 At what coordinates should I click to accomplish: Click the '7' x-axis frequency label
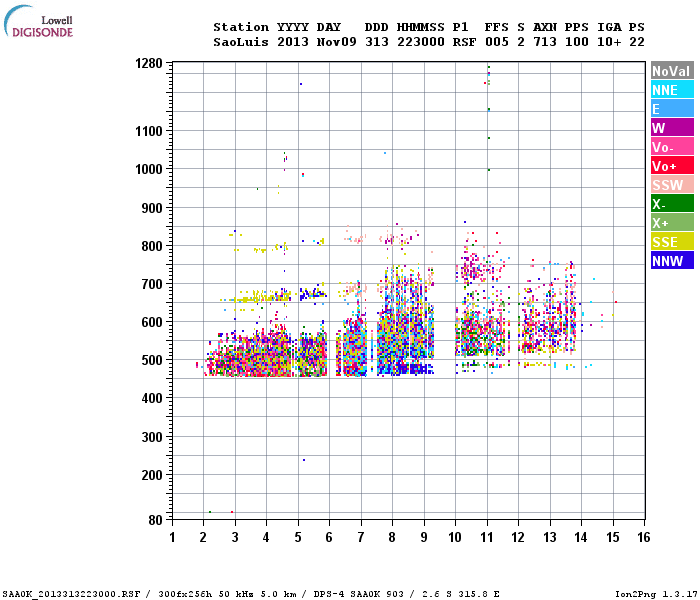click(361, 537)
